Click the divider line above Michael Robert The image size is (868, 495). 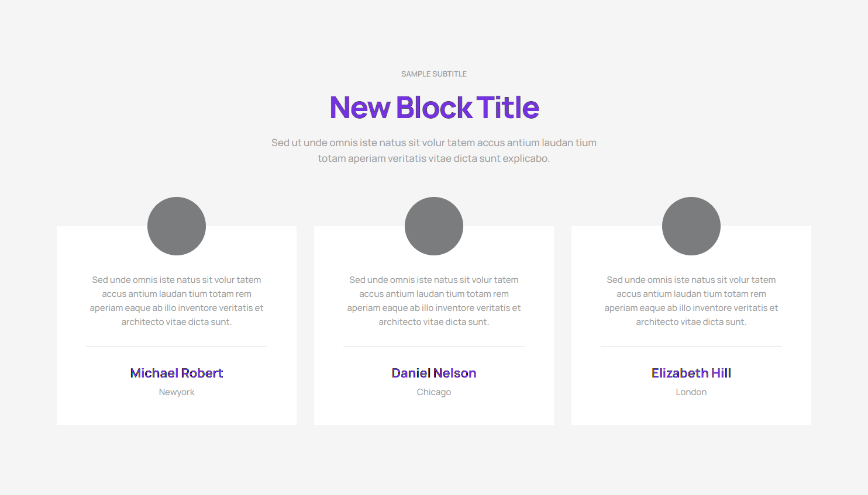[x=177, y=347]
